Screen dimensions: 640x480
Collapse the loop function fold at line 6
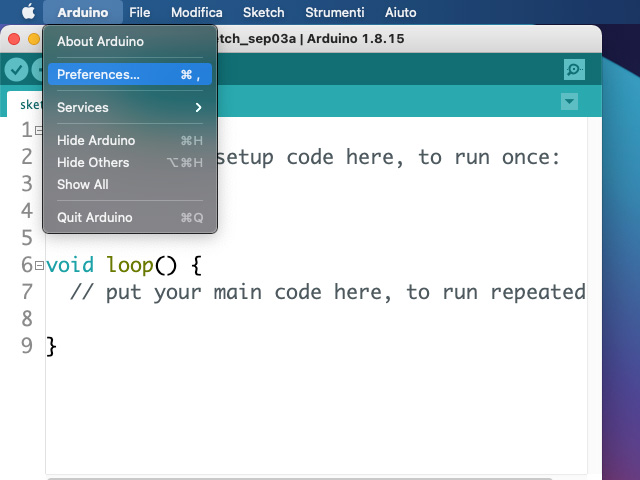[39, 265]
